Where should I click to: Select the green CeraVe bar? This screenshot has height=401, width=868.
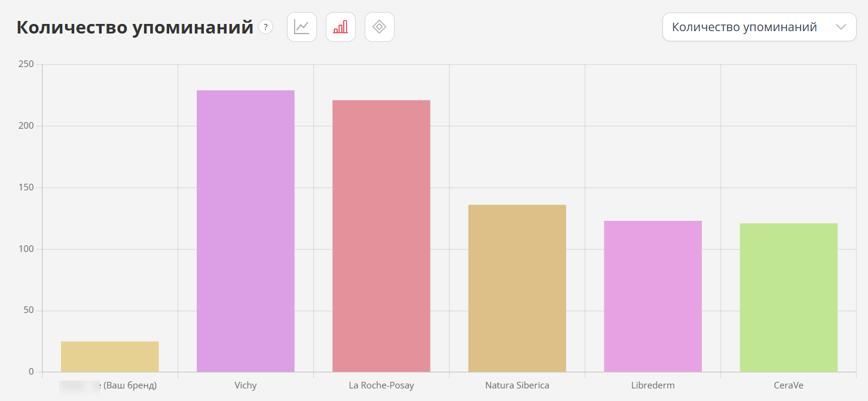tap(788, 297)
